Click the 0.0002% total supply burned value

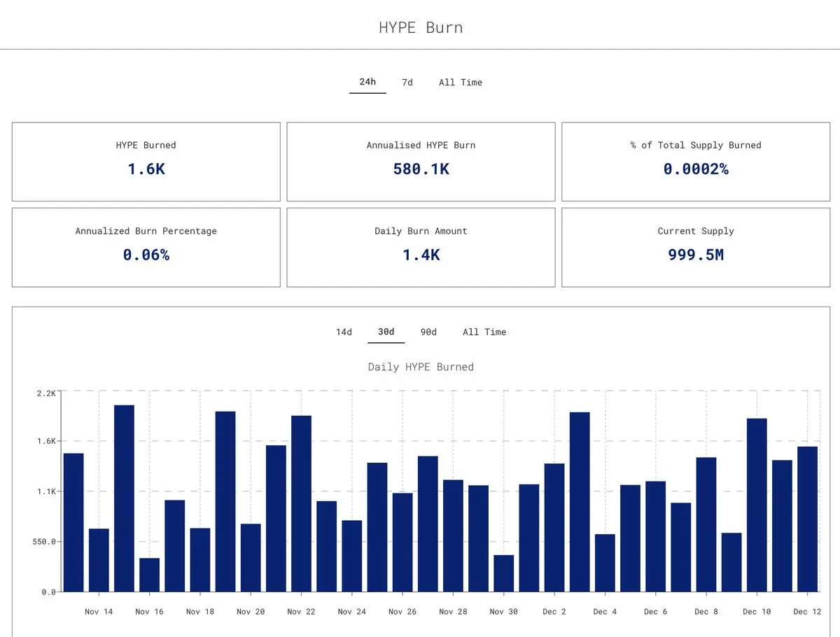pos(696,169)
